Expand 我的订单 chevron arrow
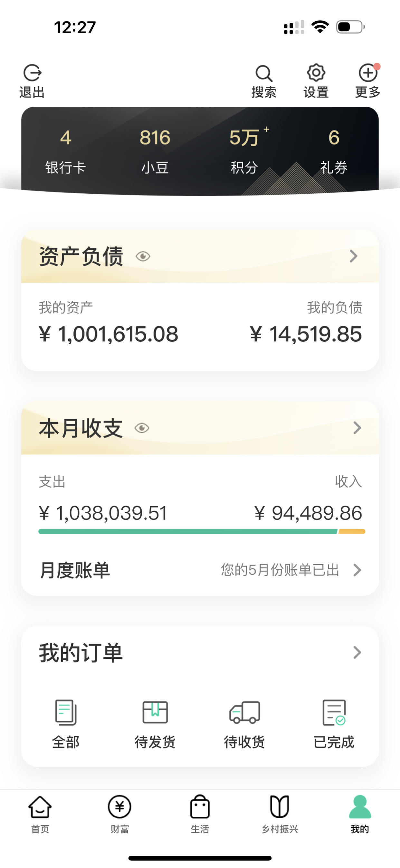Viewport: 400px width, 868px height. coord(357,652)
